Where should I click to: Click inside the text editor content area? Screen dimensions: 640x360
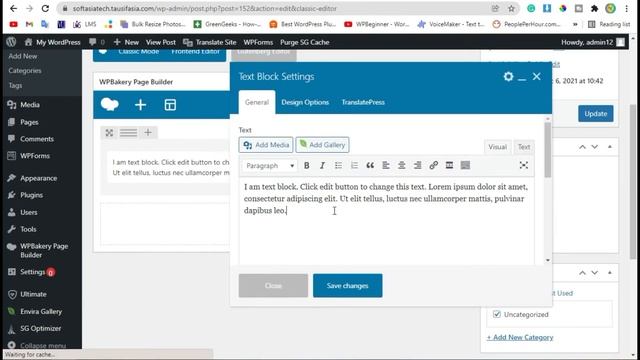[386, 220]
